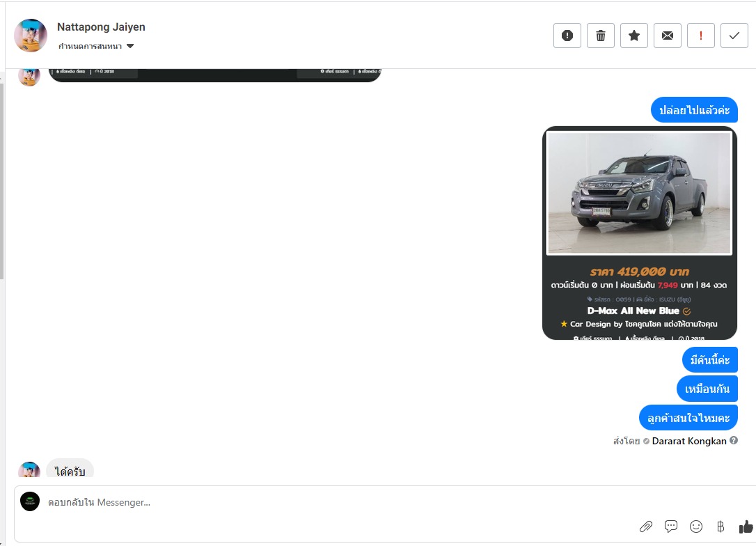756x546 pixels.
Task: Attach a file with the paperclip icon
Action: 645,526
